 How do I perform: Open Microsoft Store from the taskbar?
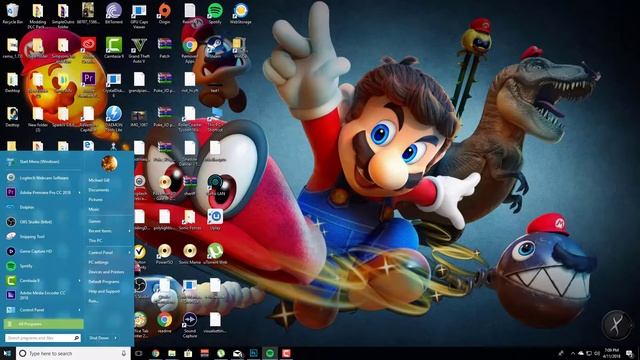[x=188, y=353]
